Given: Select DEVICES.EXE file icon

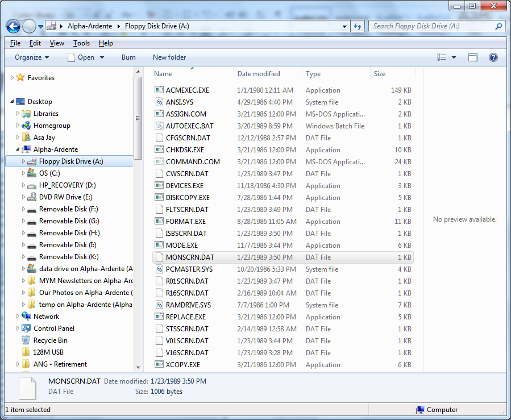Looking at the screenshot, I should pyautogui.click(x=159, y=185).
